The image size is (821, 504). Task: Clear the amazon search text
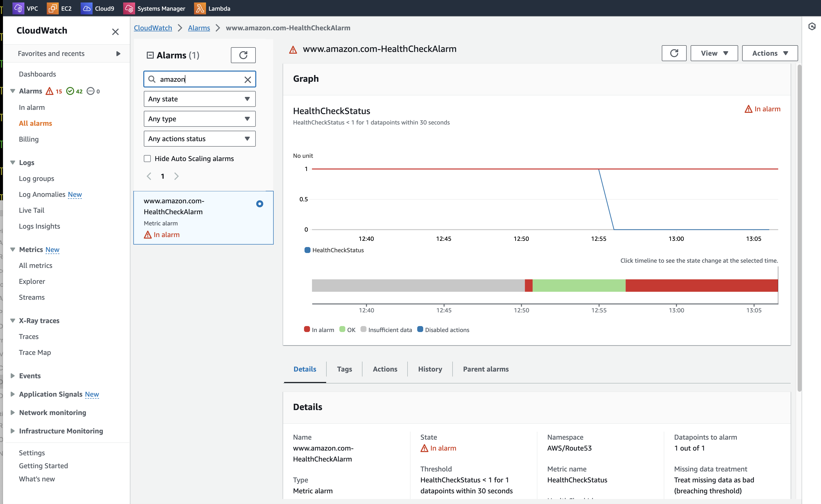pos(248,80)
